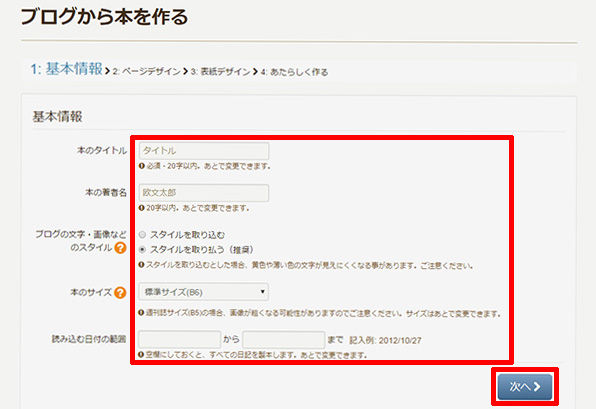Click the end date field before まで
This screenshot has width=596, height=409.
[x=284, y=339]
